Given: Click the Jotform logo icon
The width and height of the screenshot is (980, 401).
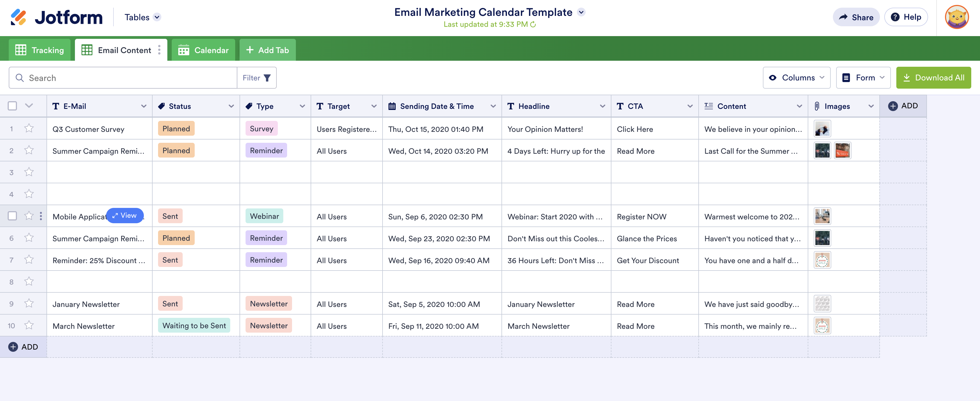Looking at the screenshot, I should pos(18,17).
